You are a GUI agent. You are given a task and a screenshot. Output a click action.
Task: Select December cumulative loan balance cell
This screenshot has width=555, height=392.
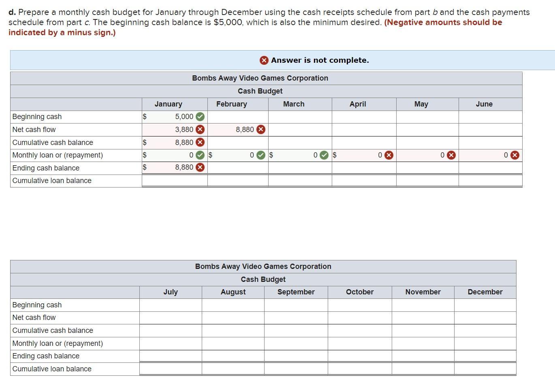click(485, 369)
